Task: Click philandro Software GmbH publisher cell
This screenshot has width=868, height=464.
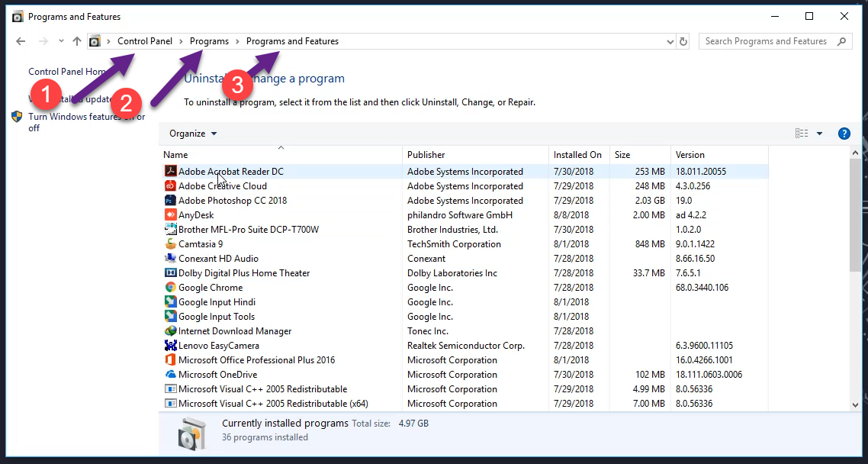Action: point(460,214)
